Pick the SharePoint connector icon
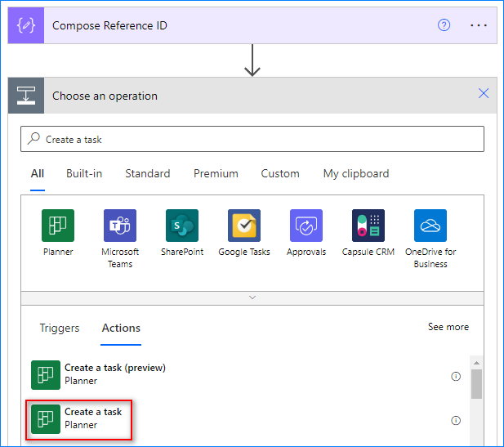504x447 pixels. (x=182, y=226)
